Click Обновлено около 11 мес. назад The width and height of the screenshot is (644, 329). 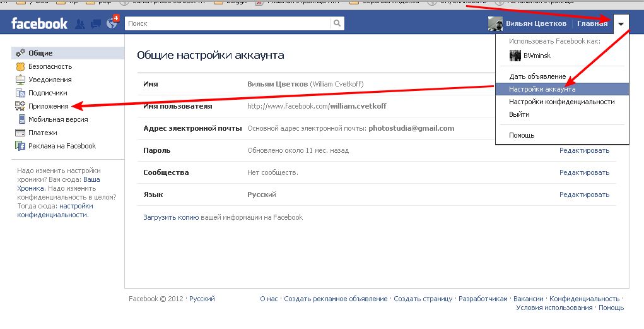[298, 150]
